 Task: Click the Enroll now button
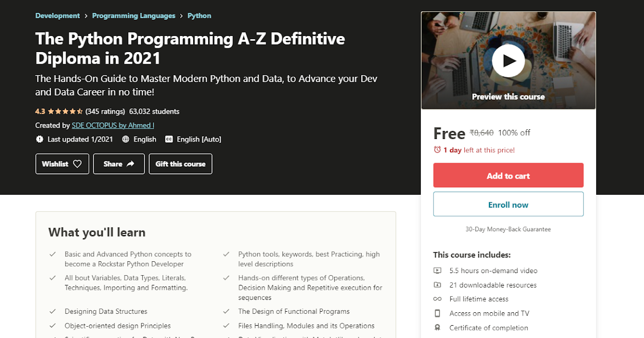[x=508, y=204]
